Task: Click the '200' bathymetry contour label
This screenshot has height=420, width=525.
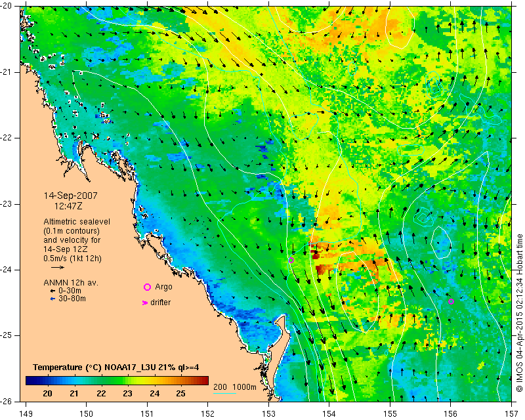Action: [220, 387]
